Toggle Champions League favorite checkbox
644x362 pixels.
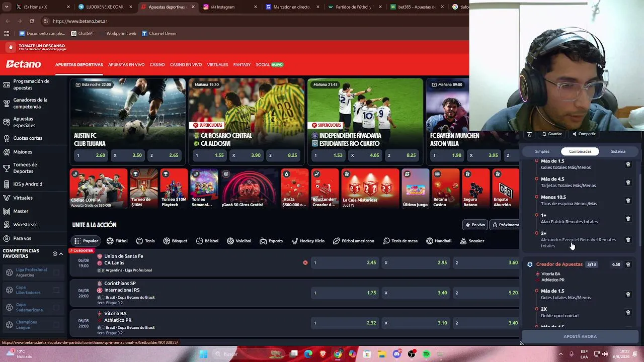pos(56,325)
